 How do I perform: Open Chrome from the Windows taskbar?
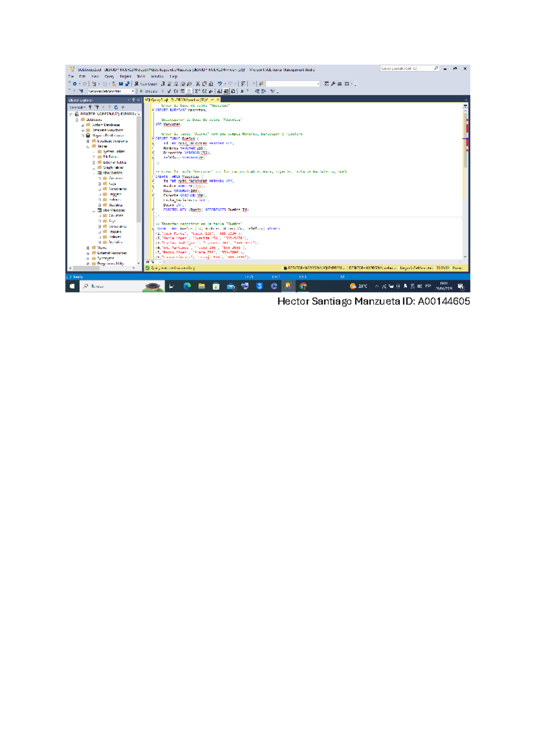[303, 286]
